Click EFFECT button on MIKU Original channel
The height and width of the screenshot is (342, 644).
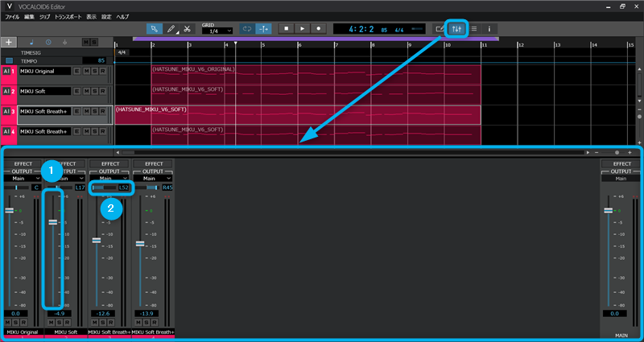[23, 164]
